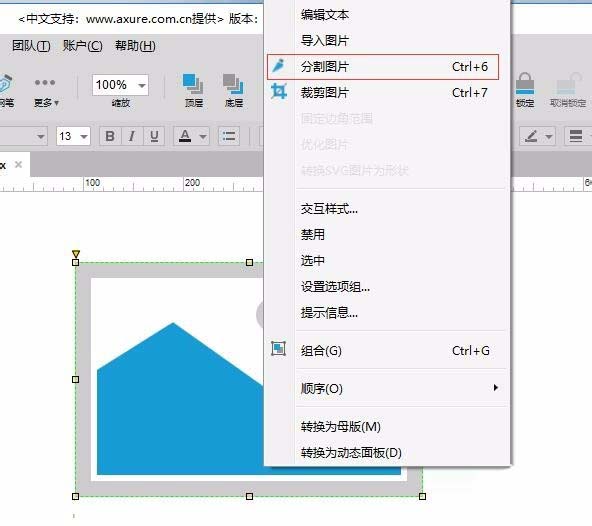592x526 pixels.
Task: Select the Slice Image (分割图片) menu entry
Action: pyautogui.click(x=383, y=67)
